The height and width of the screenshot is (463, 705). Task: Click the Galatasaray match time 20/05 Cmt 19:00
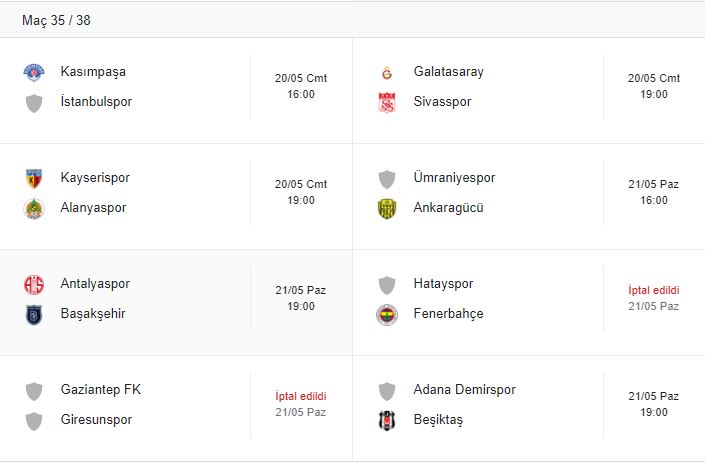[x=654, y=86]
